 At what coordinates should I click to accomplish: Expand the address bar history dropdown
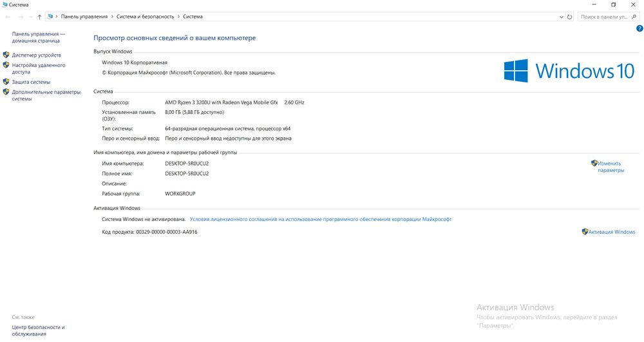[x=562, y=17]
